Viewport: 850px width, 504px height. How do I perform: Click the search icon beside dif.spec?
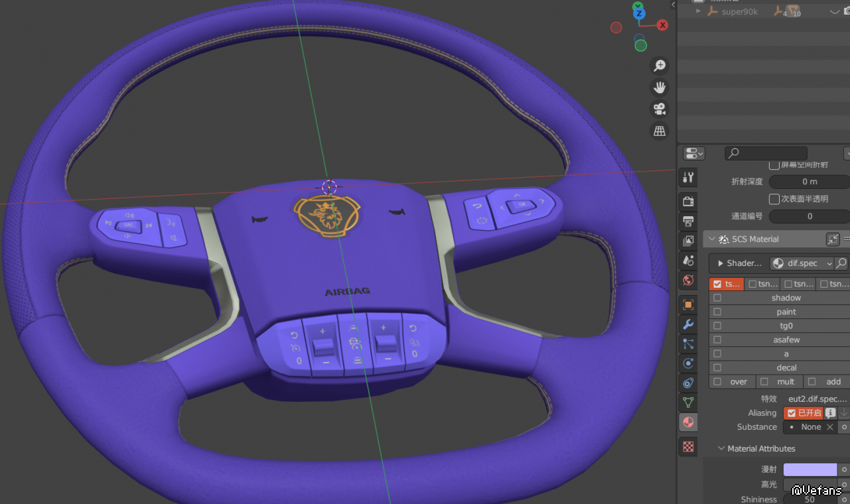tap(841, 263)
